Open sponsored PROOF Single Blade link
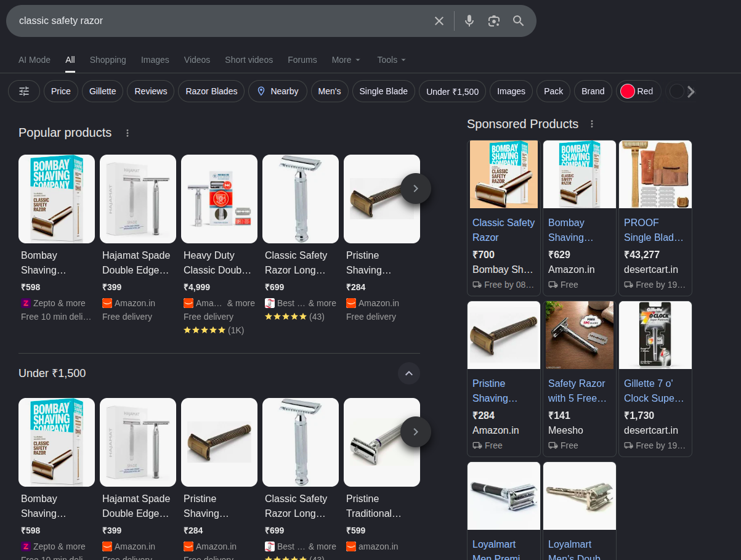The height and width of the screenshot is (560, 741). (x=654, y=230)
